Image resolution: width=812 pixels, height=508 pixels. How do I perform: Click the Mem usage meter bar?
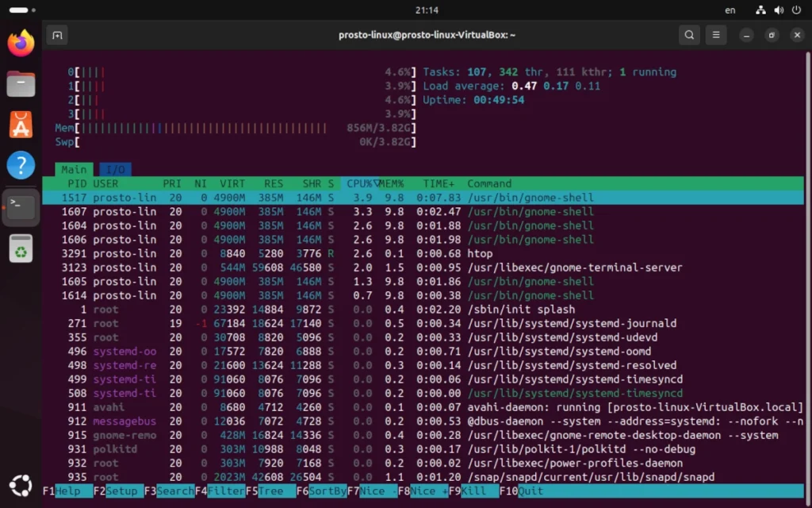[x=236, y=128]
